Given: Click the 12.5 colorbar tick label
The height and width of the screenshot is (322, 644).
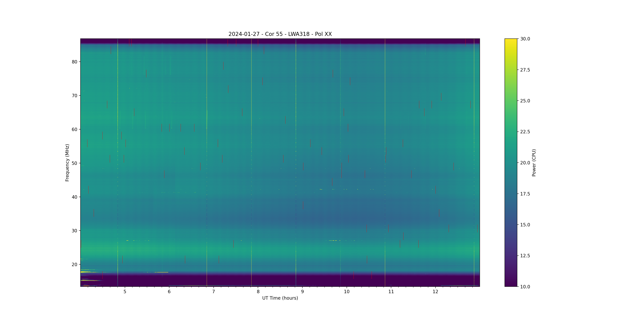Looking at the screenshot, I should click(x=525, y=256).
